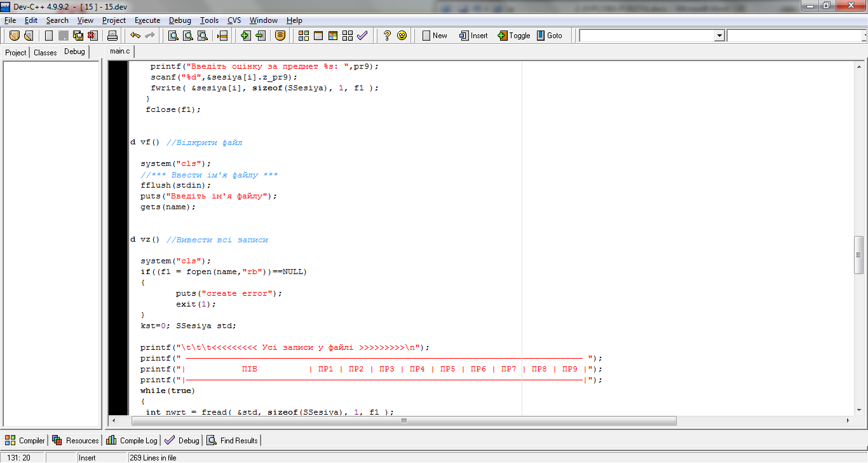Screen dimensions: 868x463
Task: Click the code line while(true)
Action: click(168, 390)
